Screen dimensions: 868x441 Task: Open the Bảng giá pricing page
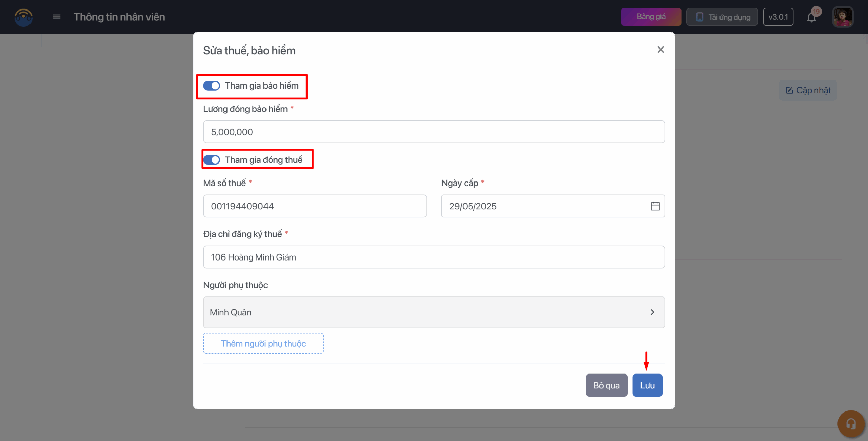click(x=651, y=17)
